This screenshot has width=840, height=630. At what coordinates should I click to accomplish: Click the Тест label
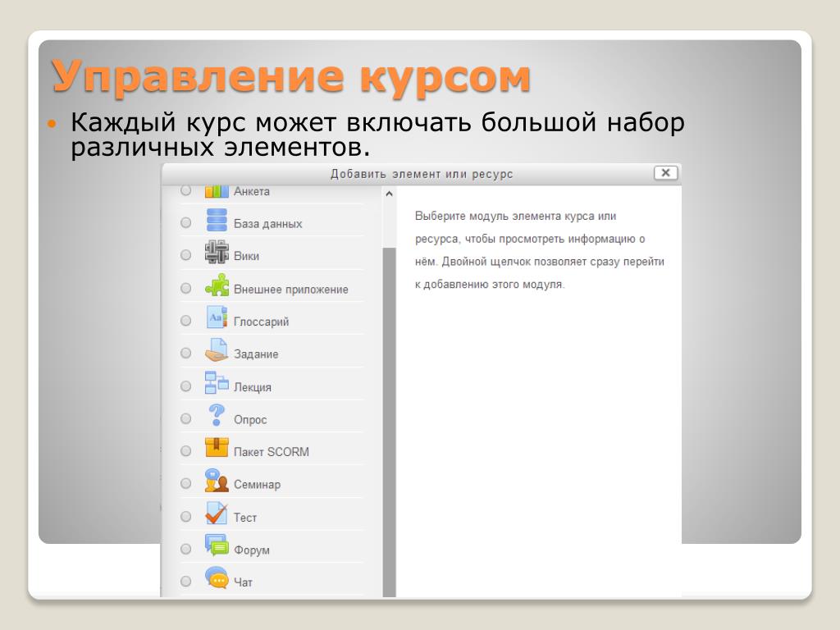pos(245,518)
